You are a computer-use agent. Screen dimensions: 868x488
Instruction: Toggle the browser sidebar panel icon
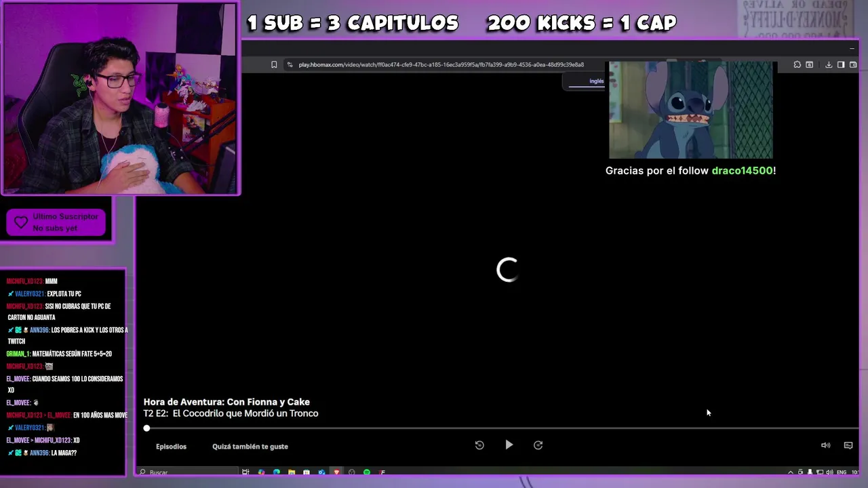tap(841, 64)
